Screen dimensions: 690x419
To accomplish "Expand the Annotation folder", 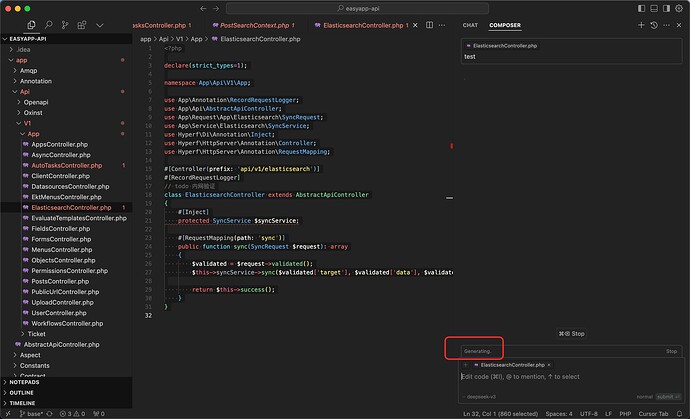I will 66,81.
